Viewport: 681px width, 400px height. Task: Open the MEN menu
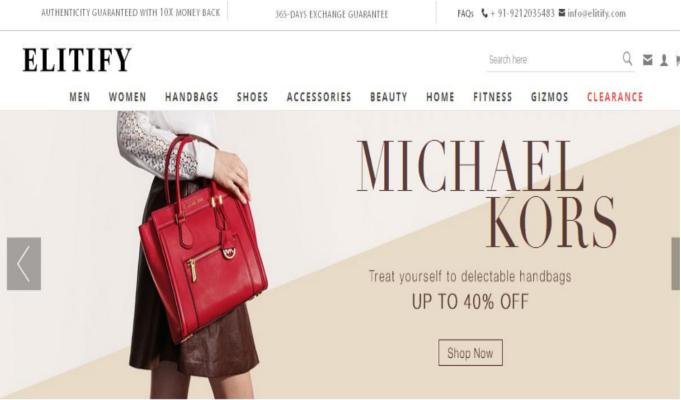[x=80, y=97]
